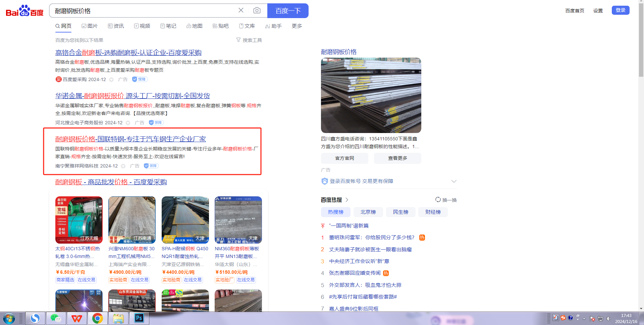Open the 江苏无锡 product thumbnail
The width and height of the screenshot is (644, 325).
79,220
